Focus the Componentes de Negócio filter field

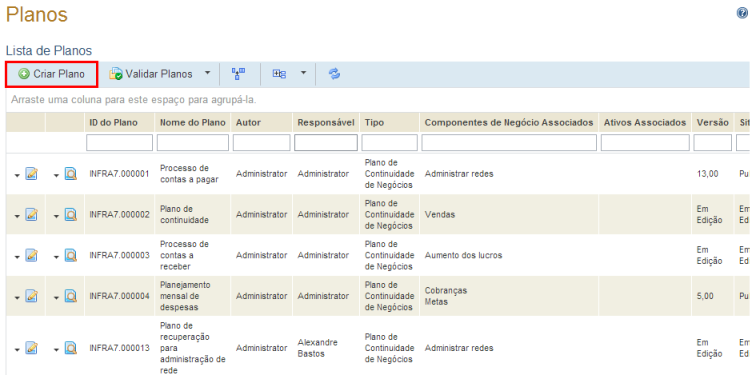(x=509, y=143)
